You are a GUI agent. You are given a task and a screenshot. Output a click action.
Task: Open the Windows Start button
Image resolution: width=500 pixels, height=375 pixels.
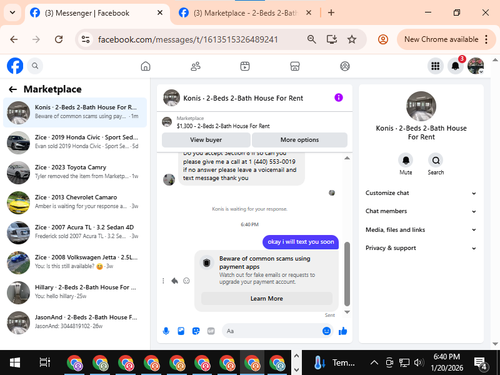pos(15,363)
